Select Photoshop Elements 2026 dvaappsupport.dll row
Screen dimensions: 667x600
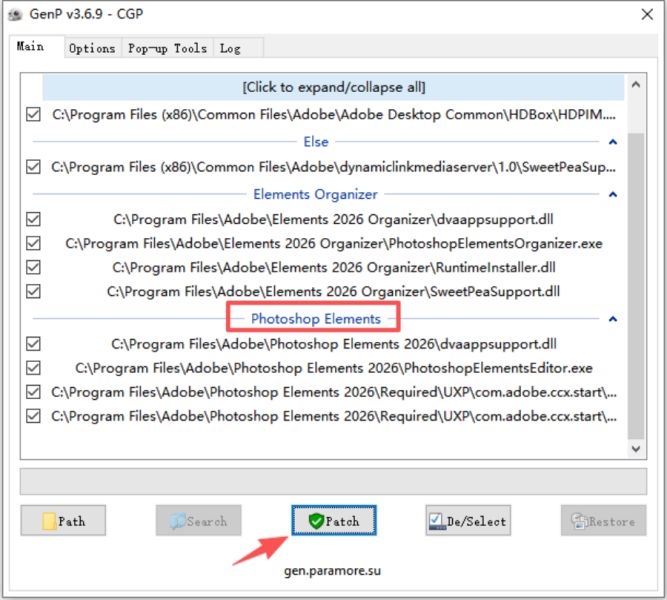coord(334,344)
